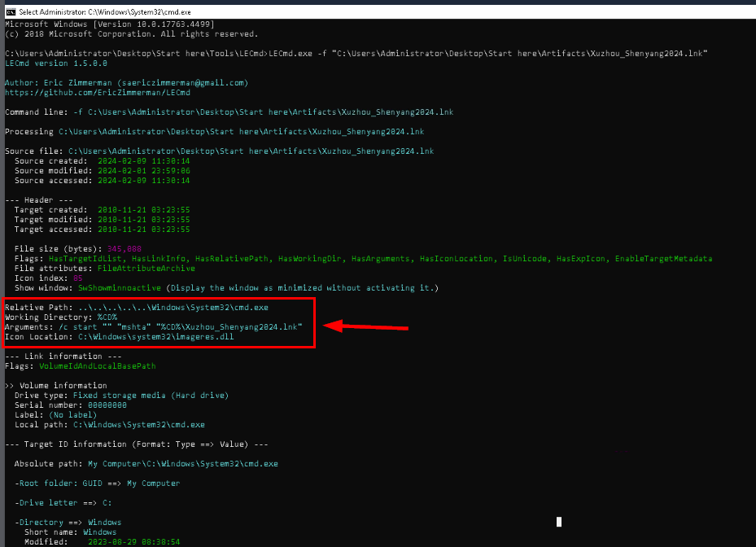Click the GitHub URL for EricZimmerman/LECmd
Image resolution: width=756 pixels, height=547 pixels.
pos(98,93)
